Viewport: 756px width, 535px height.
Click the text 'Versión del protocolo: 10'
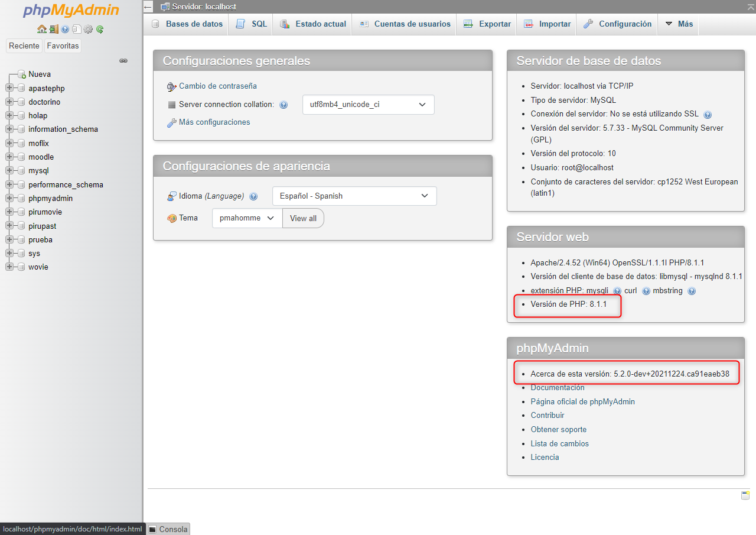(573, 154)
